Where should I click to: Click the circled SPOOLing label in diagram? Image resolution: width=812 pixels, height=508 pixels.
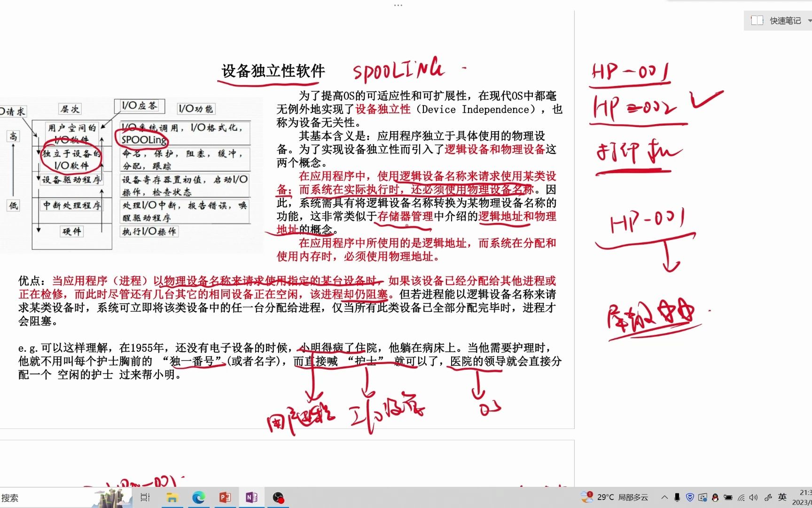144,140
